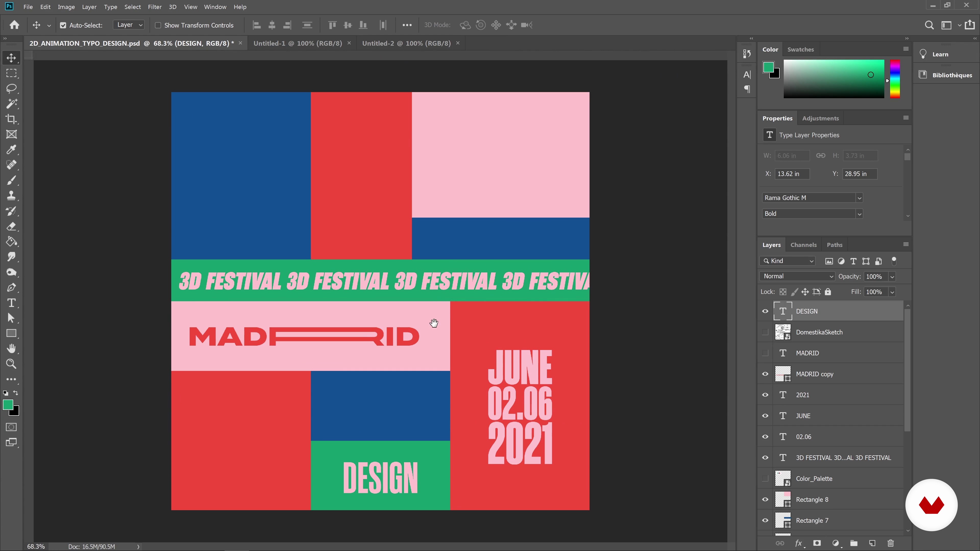This screenshot has height=551, width=980.
Task: Create a new layer icon
Action: tap(872, 543)
